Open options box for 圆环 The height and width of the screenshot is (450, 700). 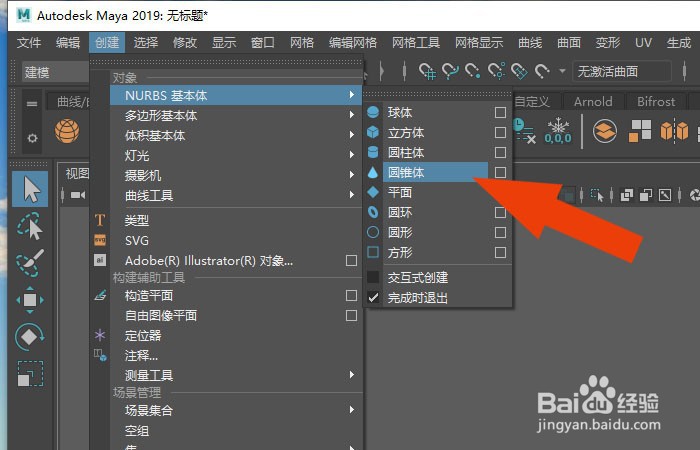point(500,212)
